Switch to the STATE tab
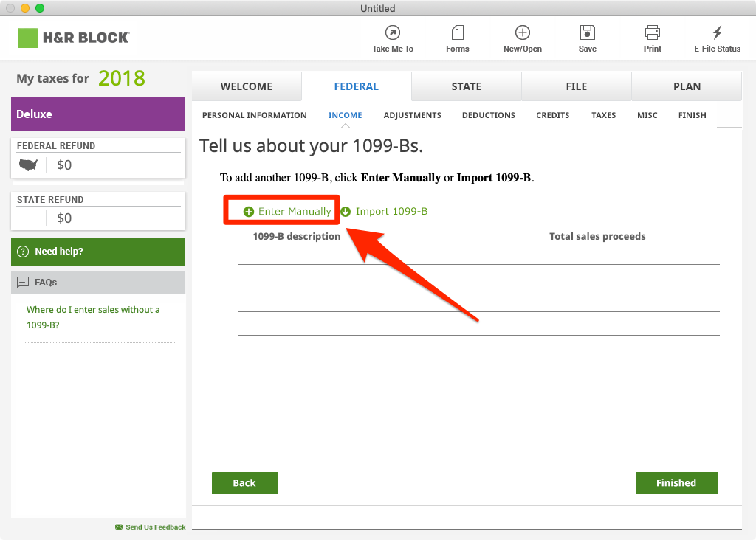Screen dimensions: 756x540 [466, 86]
